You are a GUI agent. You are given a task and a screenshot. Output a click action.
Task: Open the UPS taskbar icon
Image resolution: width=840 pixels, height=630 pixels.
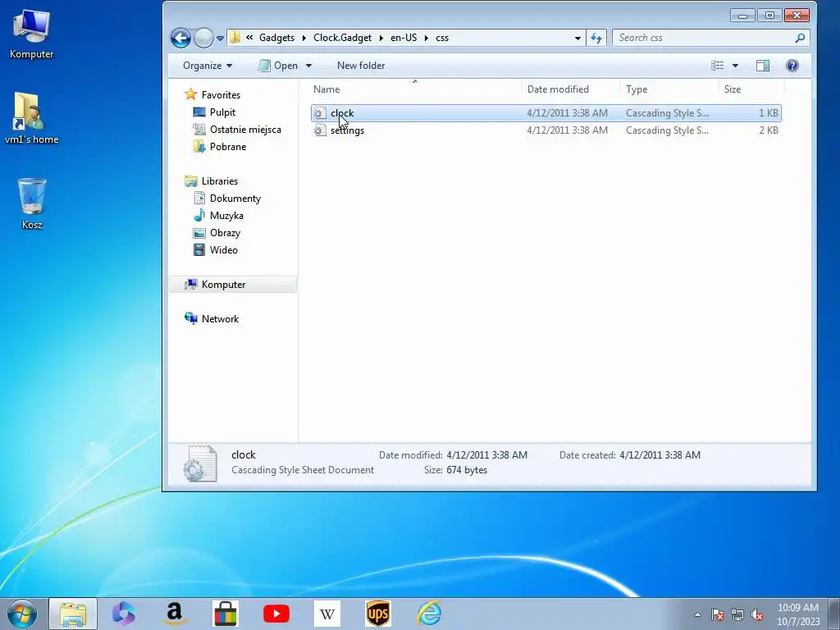click(378, 614)
